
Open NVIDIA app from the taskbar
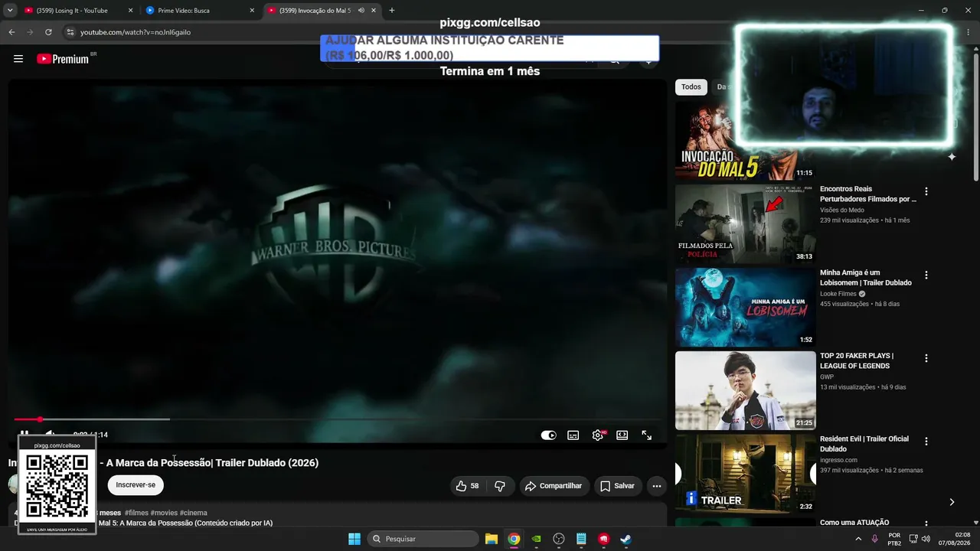coord(536,539)
